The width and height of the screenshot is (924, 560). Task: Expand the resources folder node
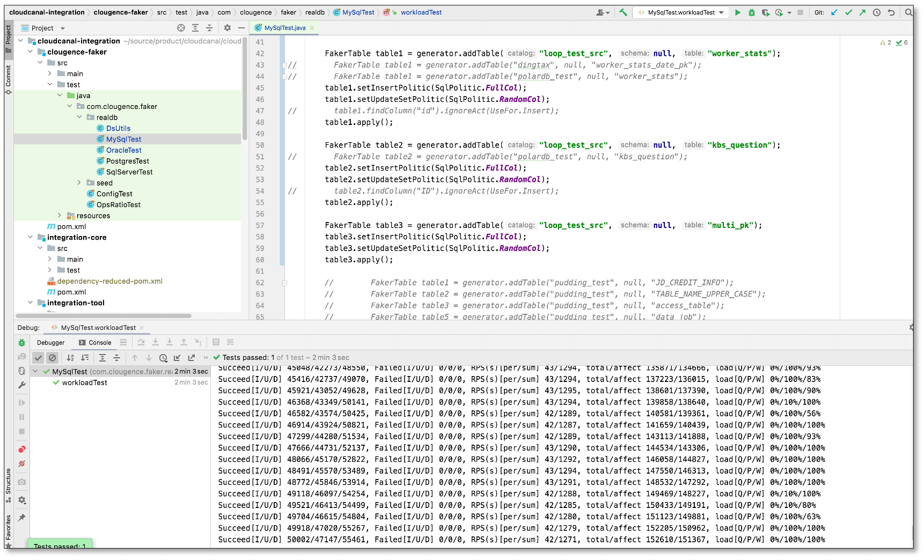pos(60,216)
